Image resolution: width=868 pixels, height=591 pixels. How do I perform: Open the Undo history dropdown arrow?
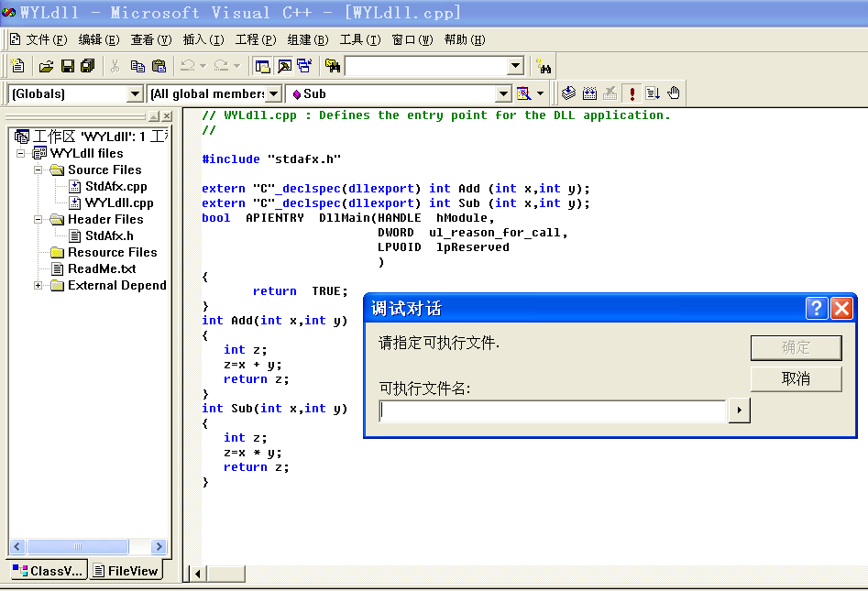click(203, 66)
